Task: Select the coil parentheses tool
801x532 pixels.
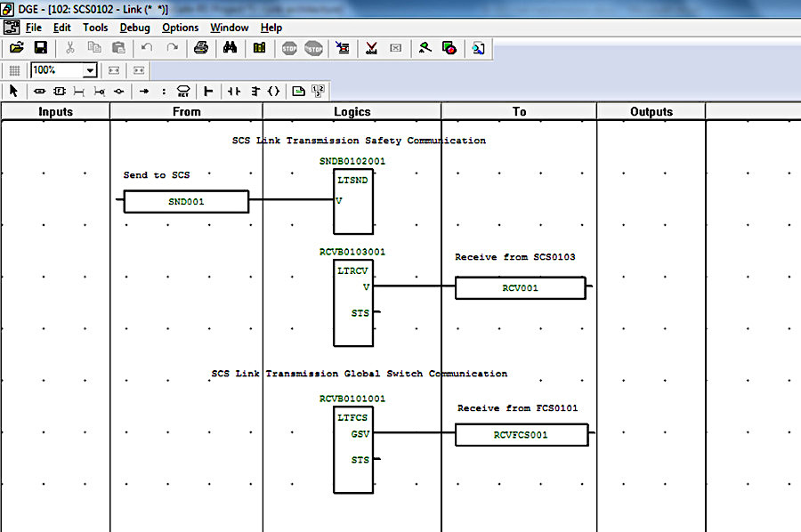Action: [x=273, y=91]
